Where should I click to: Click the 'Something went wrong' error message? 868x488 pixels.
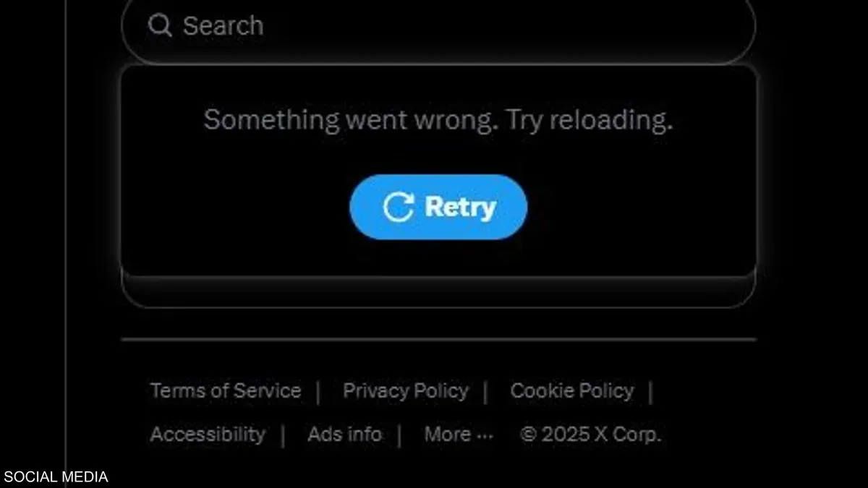pos(438,119)
